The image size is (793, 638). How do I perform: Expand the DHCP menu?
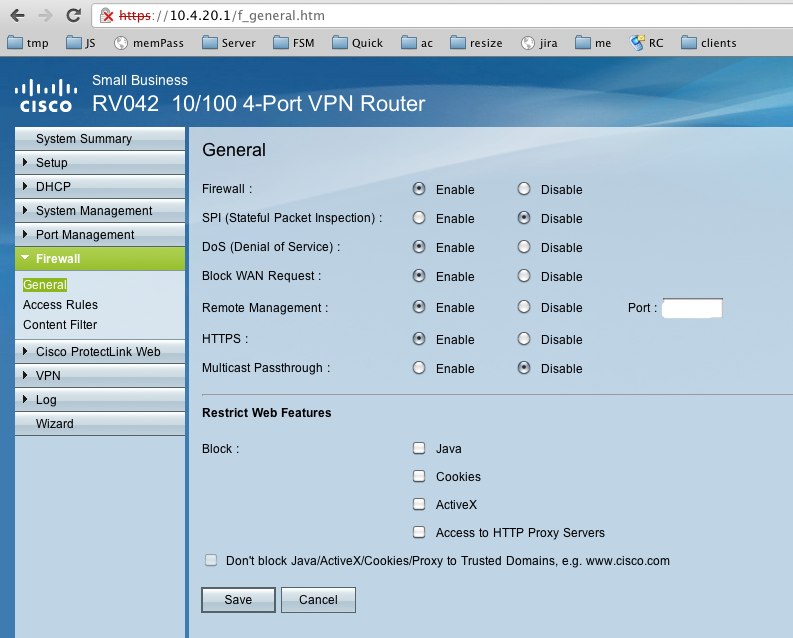pyautogui.click(x=100, y=187)
